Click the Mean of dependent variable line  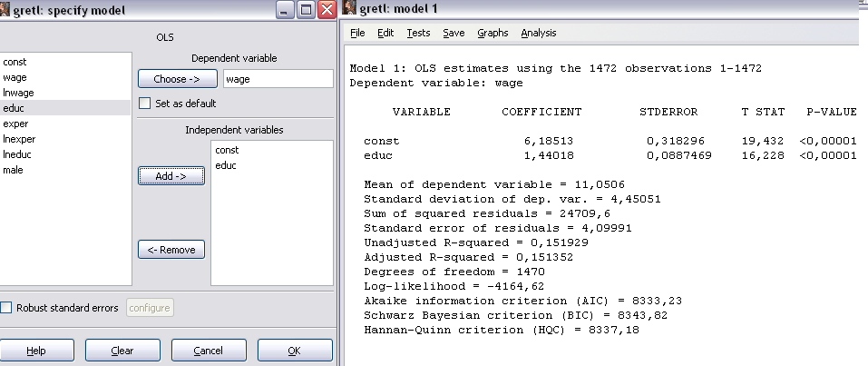[494, 184]
